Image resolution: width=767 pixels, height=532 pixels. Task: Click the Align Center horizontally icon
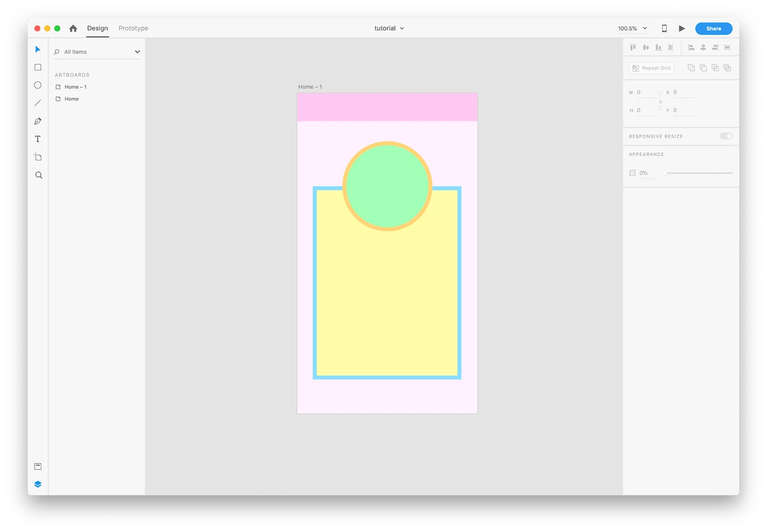tap(703, 47)
